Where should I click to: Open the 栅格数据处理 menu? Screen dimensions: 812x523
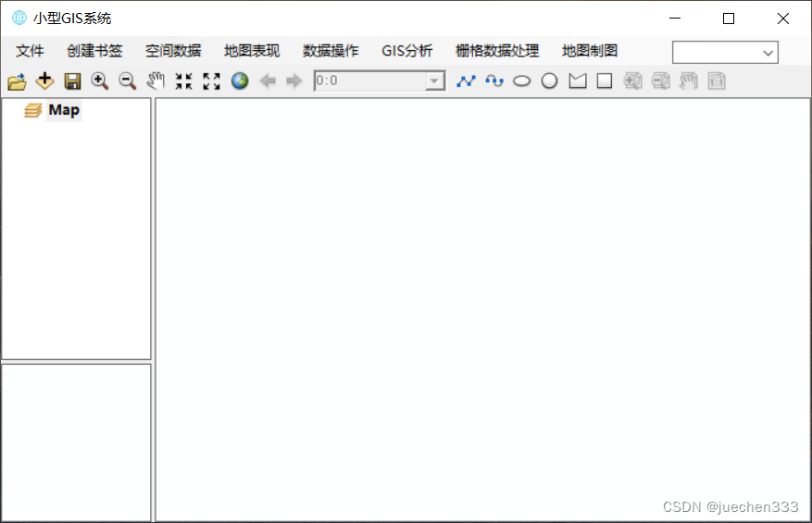point(497,51)
